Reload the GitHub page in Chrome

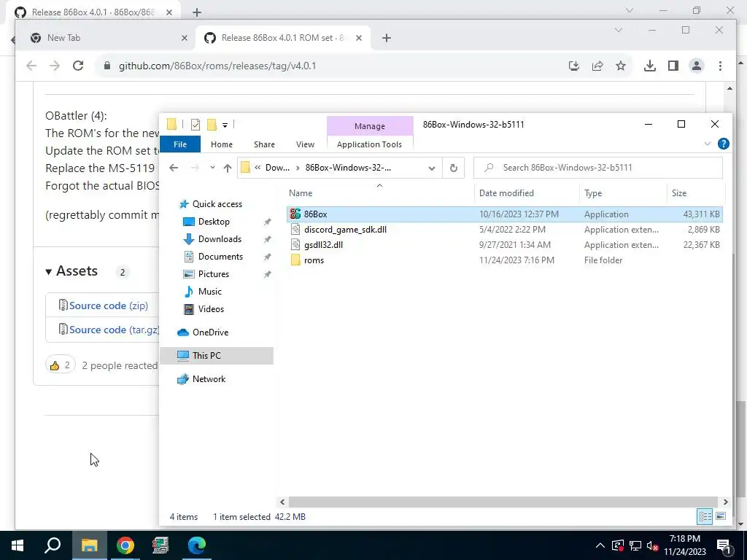(x=78, y=66)
